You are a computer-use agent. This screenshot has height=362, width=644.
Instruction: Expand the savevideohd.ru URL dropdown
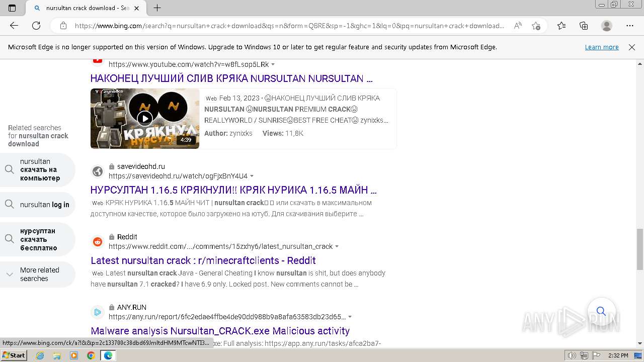252,176
